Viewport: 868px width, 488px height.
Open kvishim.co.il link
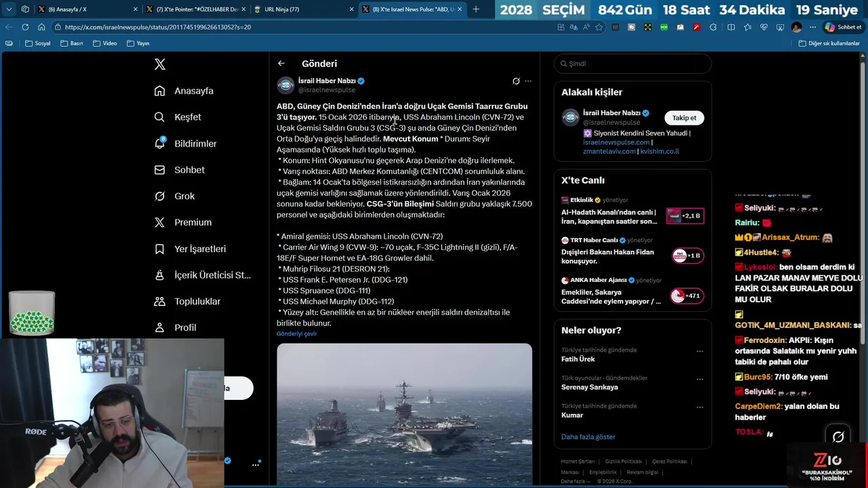tap(659, 151)
